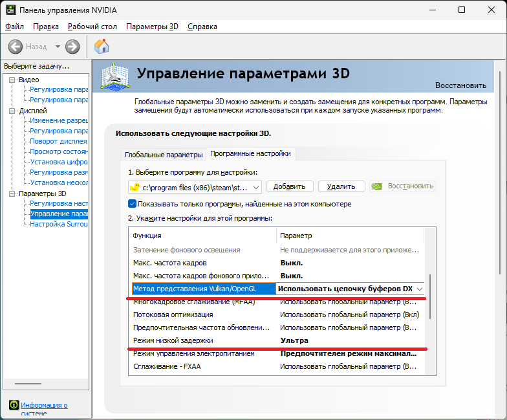Click the Удалить button
The image size is (507, 420).
341,186
